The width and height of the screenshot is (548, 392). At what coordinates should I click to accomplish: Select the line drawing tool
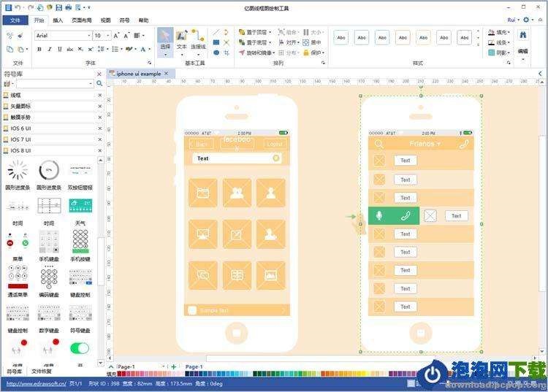[x=216, y=32]
